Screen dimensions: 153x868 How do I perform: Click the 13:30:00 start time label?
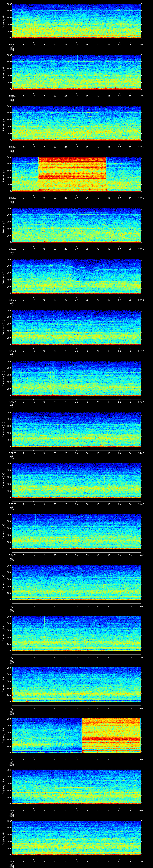12,861
